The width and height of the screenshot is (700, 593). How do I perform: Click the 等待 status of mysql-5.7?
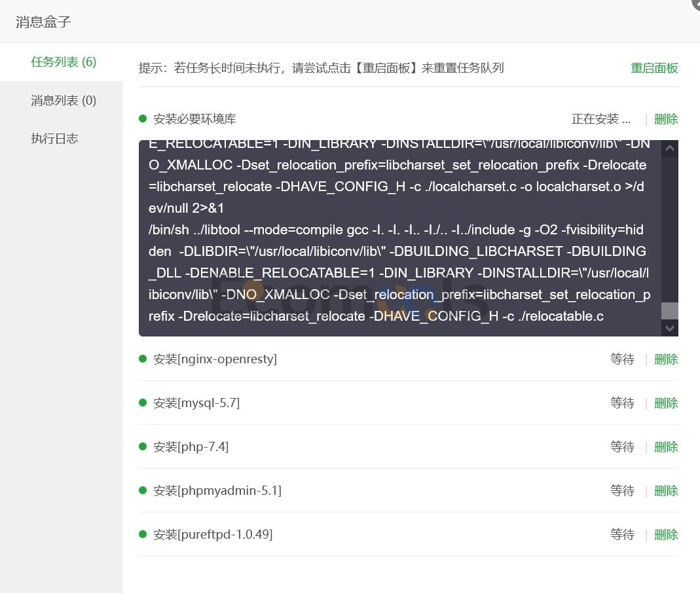point(622,403)
